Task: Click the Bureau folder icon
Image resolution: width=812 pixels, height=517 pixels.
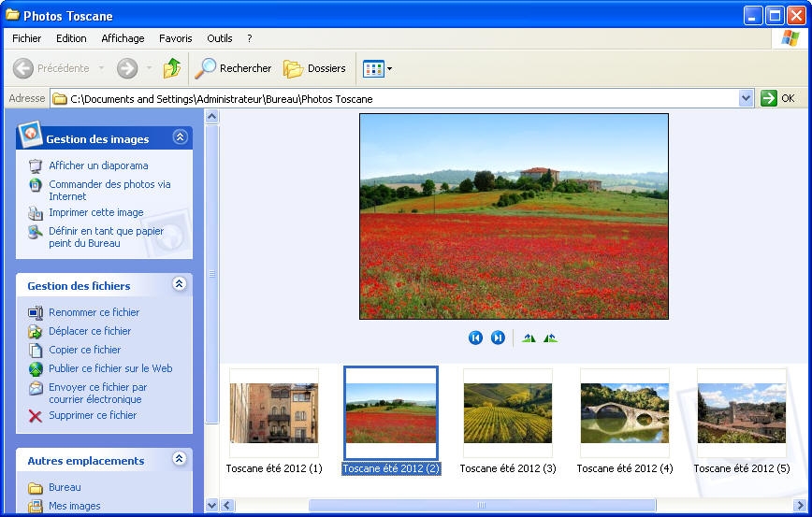Action: 36,487
